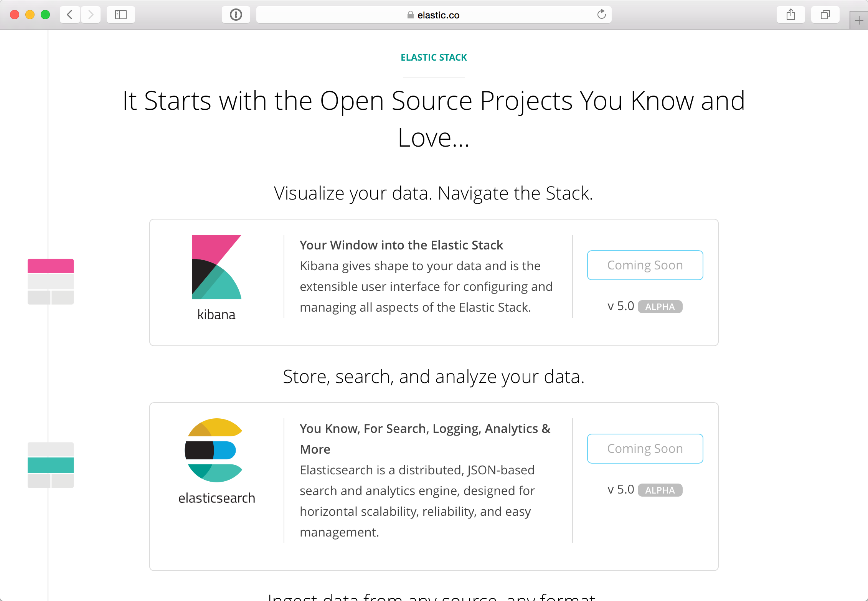Click the ALPHA badge next to Kibana v 5.0
868x601 pixels.
coord(660,306)
